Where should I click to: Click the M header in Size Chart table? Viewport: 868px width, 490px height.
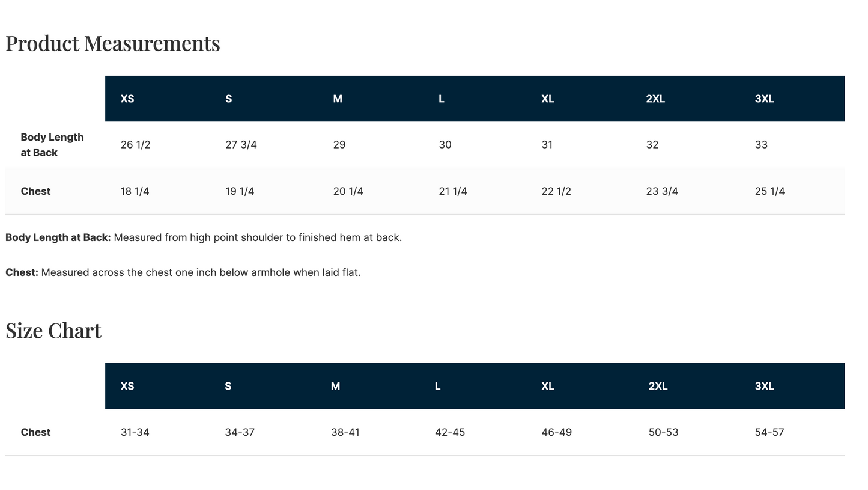point(335,386)
